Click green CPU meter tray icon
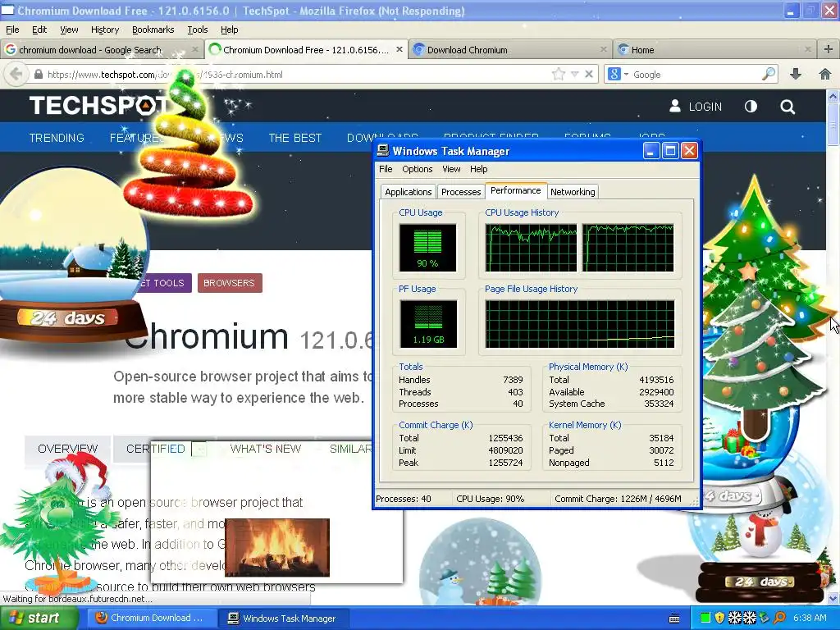Image resolution: width=840 pixels, height=630 pixels. point(705,618)
